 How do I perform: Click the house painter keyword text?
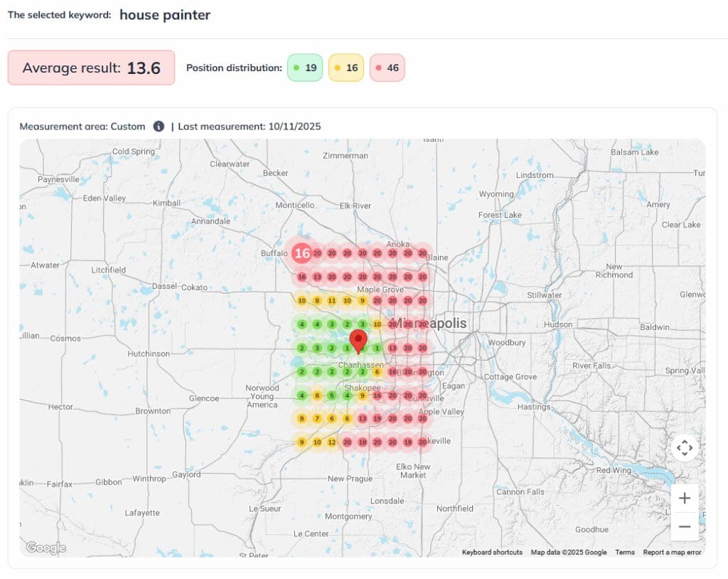point(165,15)
